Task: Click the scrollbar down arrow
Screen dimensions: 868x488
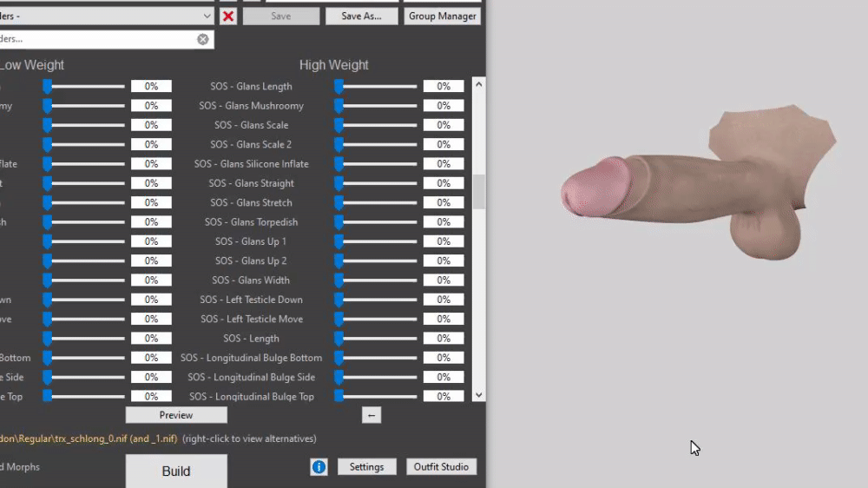Action: (479, 395)
